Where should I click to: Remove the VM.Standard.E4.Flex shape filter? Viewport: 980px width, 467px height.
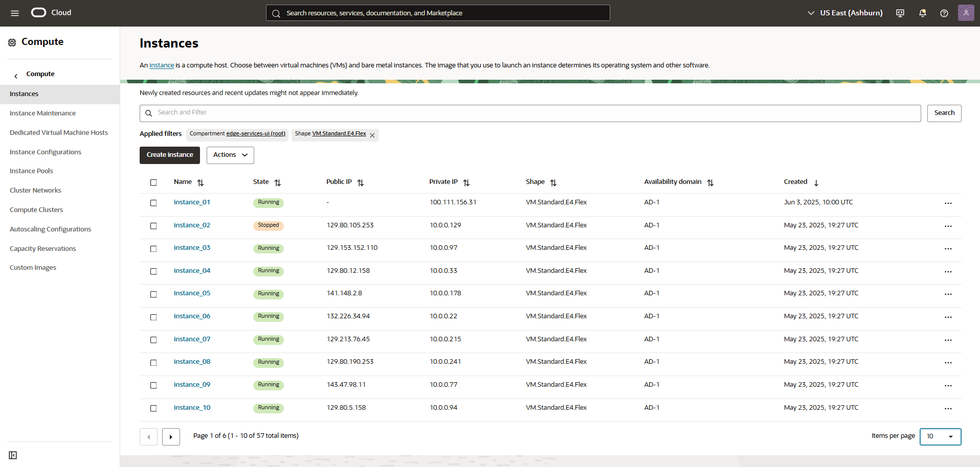click(372, 135)
